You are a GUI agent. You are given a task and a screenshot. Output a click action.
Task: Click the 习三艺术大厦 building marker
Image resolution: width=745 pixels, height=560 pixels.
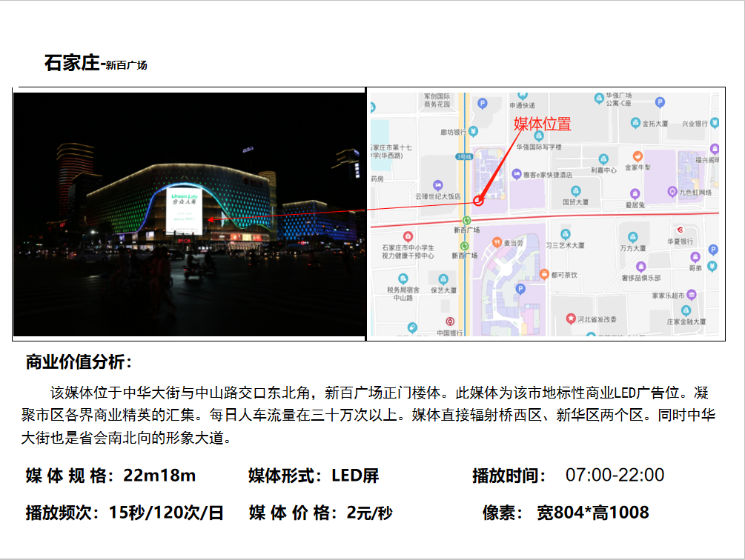click(x=565, y=234)
